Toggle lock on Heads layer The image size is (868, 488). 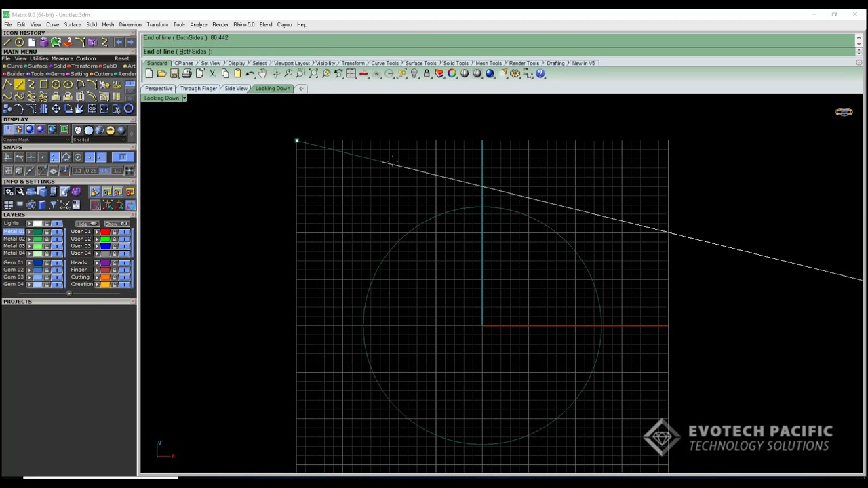[115, 263]
